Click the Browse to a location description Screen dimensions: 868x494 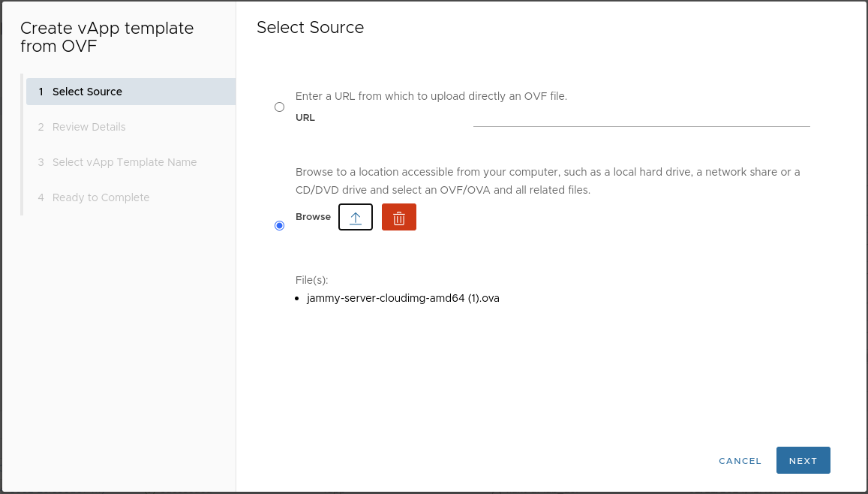pos(548,181)
